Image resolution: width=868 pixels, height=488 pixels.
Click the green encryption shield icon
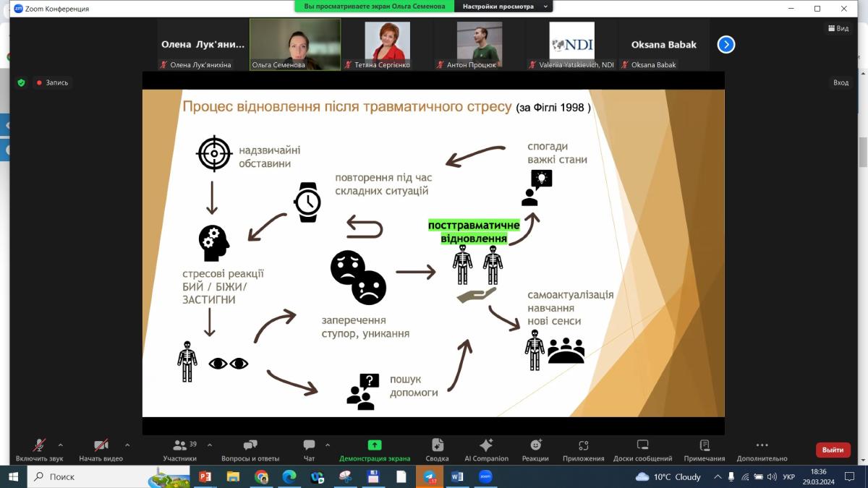[x=21, y=82]
